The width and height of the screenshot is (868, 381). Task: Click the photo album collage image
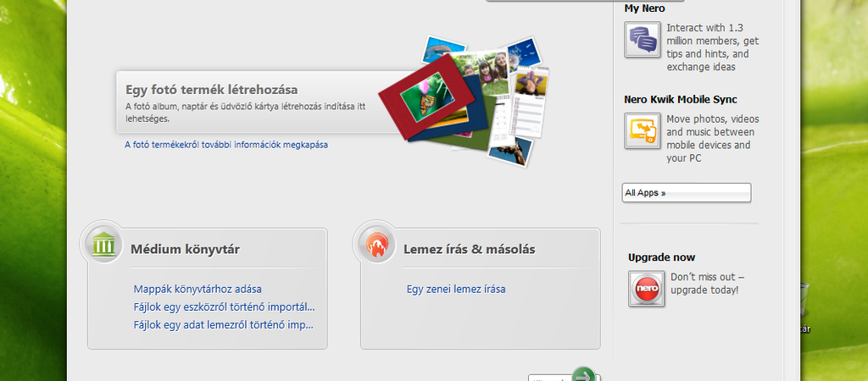coord(464,102)
